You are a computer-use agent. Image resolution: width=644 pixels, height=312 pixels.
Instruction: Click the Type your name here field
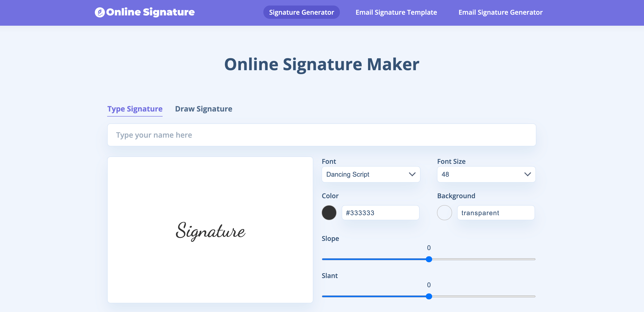tap(322, 135)
